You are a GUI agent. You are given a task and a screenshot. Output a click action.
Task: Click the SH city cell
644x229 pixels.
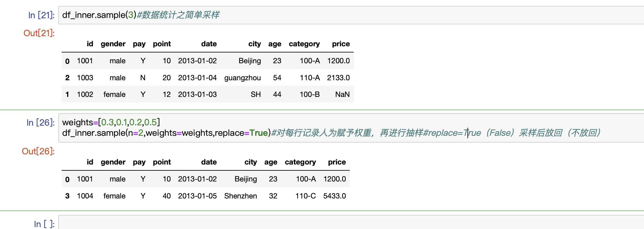[255, 94]
